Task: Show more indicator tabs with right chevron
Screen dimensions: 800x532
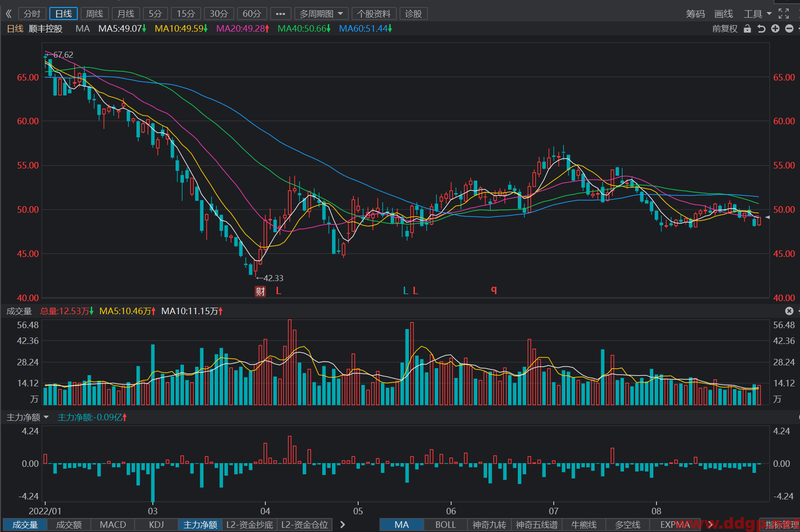Action: 343,525
